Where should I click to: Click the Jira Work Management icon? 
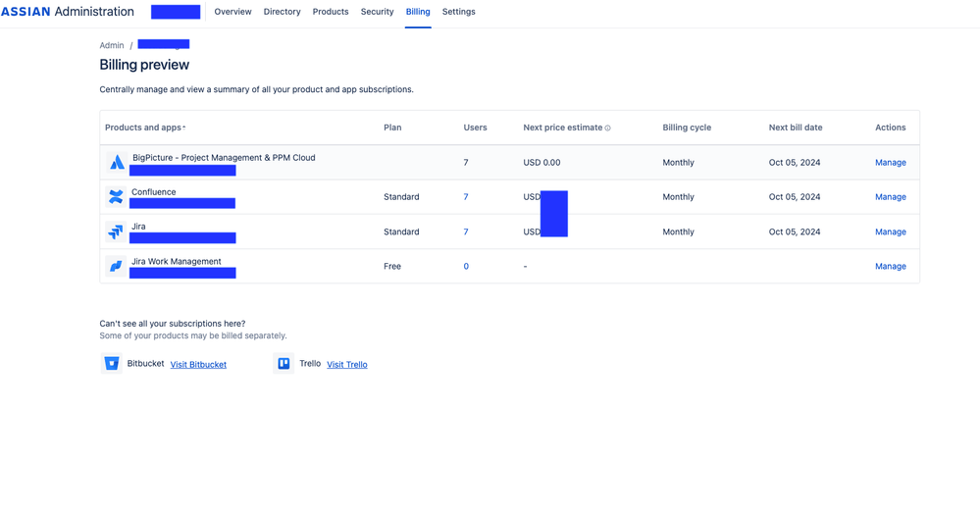pos(116,266)
